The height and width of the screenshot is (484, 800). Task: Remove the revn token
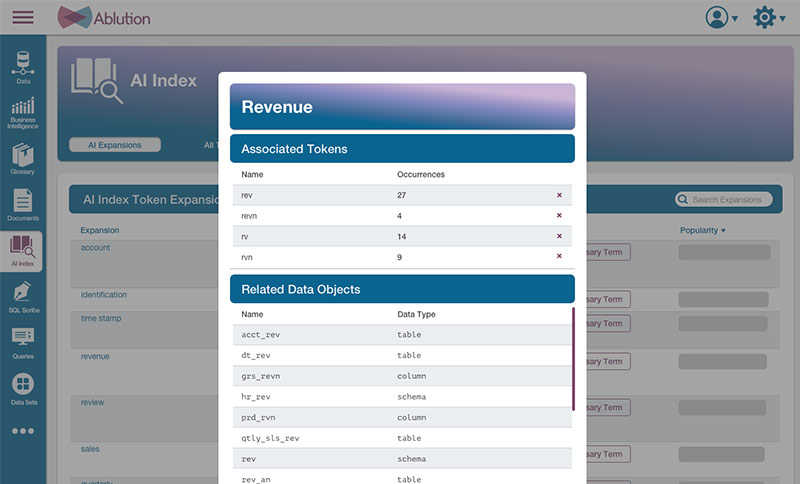click(x=559, y=215)
